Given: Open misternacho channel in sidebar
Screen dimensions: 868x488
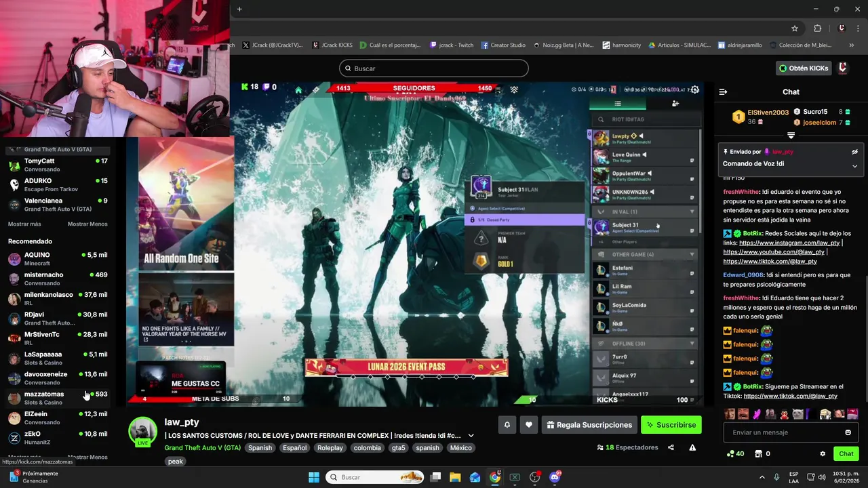Looking at the screenshot, I should [58, 279].
